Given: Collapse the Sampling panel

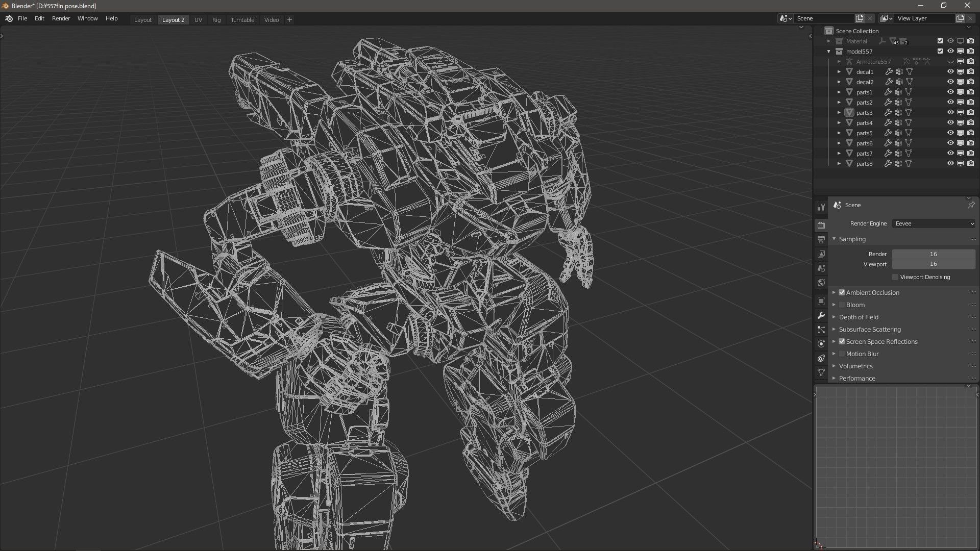Looking at the screenshot, I should point(834,239).
